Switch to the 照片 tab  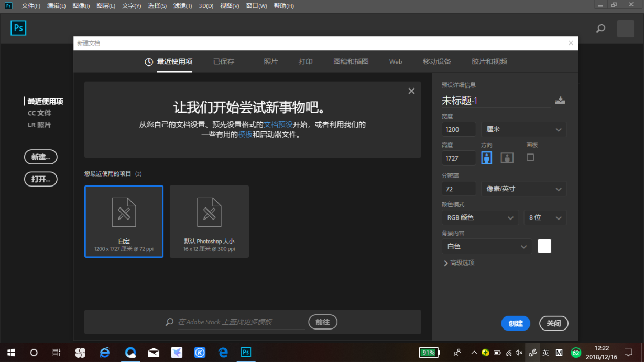[271, 62]
